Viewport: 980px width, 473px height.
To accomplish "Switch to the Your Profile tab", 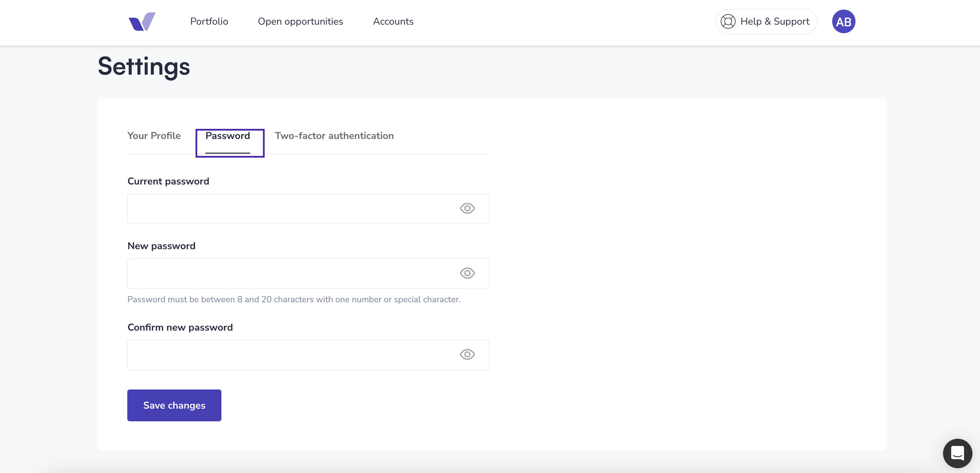I will 154,136.
